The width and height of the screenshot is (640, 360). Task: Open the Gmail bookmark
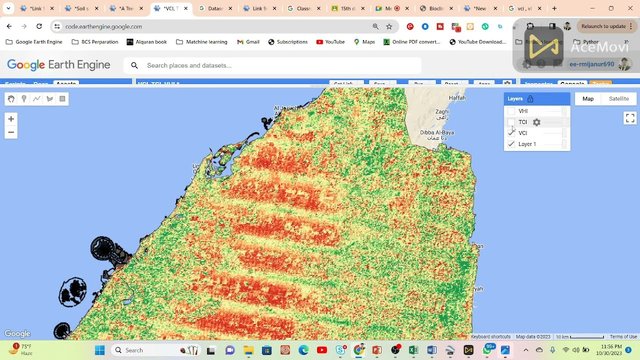coord(248,42)
